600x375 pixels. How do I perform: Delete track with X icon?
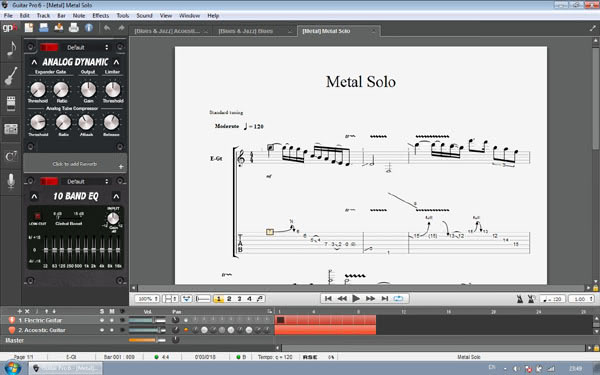(27, 311)
